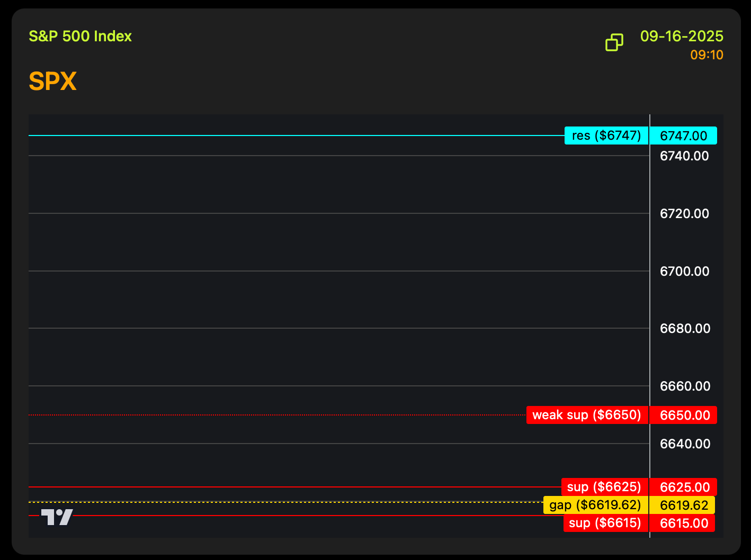Click the copy/duplicate icon near the date
The height and width of the screenshot is (560, 751).
pyautogui.click(x=614, y=42)
